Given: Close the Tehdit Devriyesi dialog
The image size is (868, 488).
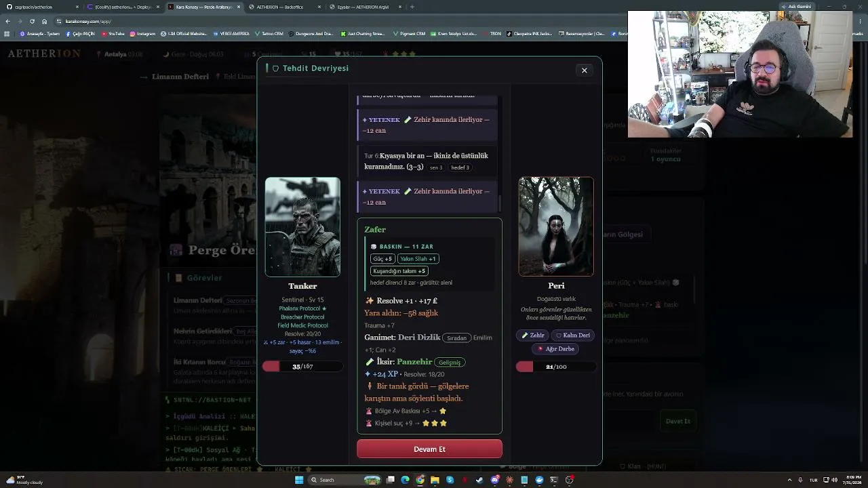Looking at the screenshot, I should click(584, 70).
